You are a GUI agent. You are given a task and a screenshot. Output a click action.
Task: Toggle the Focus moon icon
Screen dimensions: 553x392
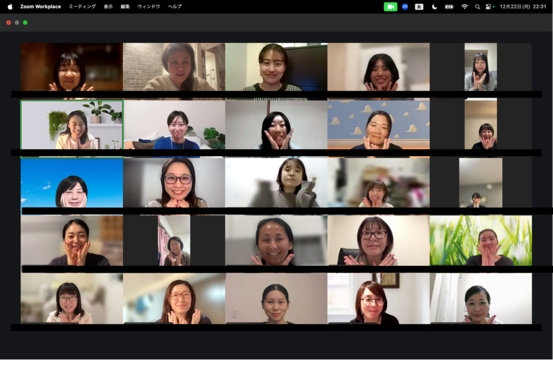(x=435, y=6)
